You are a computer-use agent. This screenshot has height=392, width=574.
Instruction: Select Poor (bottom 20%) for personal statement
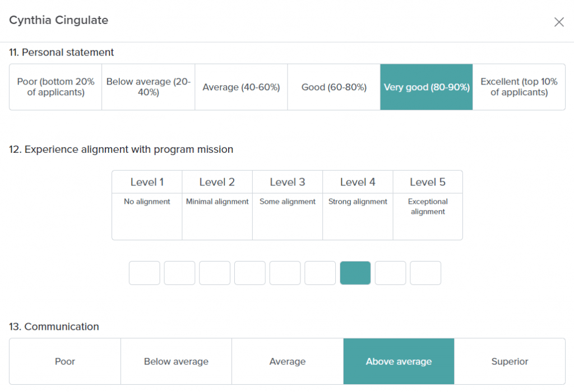click(x=55, y=87)
